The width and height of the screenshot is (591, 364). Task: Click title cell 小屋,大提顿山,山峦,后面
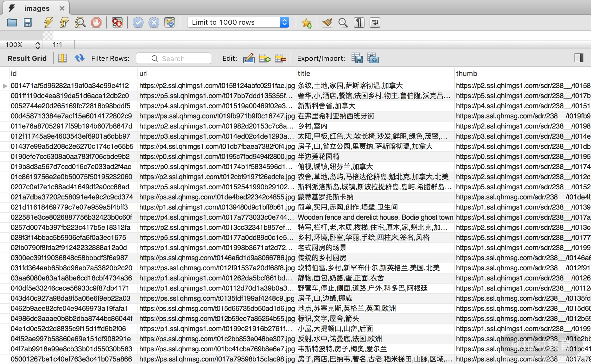[375, 329]
